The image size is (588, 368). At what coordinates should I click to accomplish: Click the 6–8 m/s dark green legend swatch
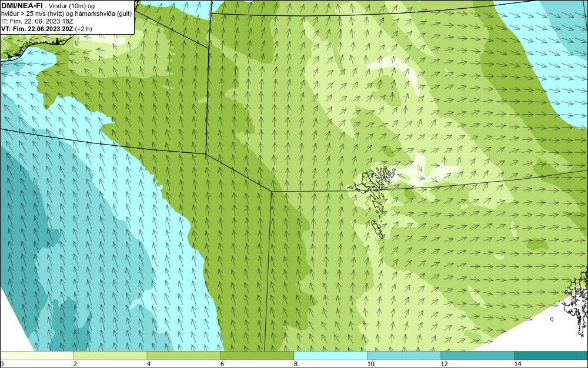pos(258,356)
